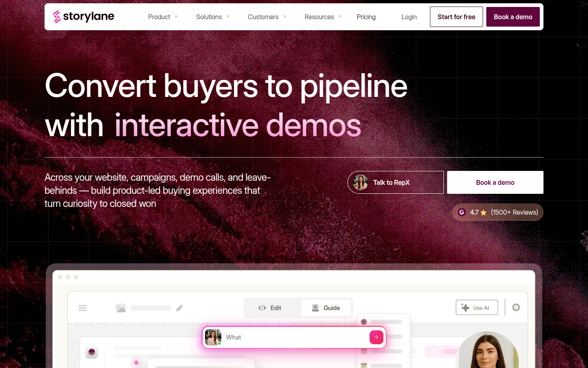Open the Login link
The image size is (588, 368).
point(409,17)
